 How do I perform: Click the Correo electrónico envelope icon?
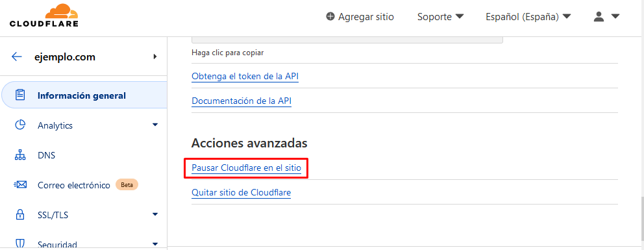pyautogui.click(x=20, y=184)
